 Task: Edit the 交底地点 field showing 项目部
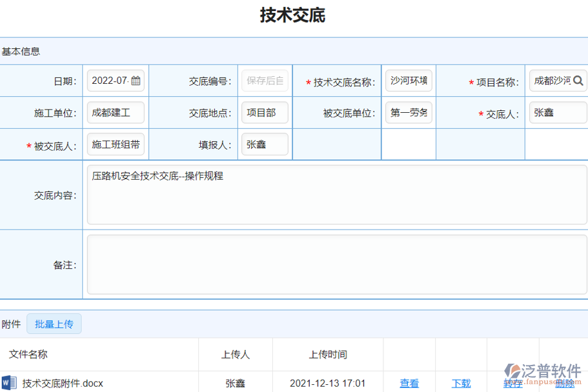(x=265, y=112)
